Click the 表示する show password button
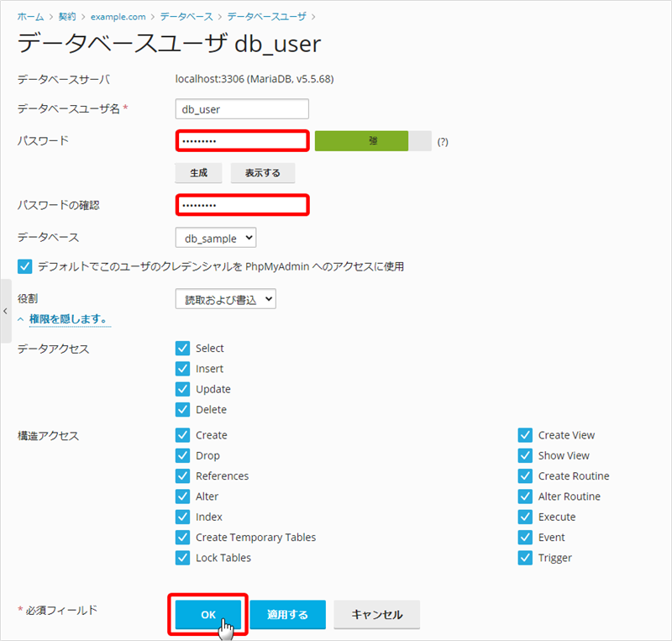 tap(262, 172)
